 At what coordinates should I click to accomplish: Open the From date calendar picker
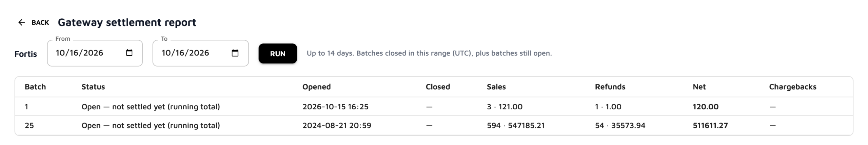(129, 53)
